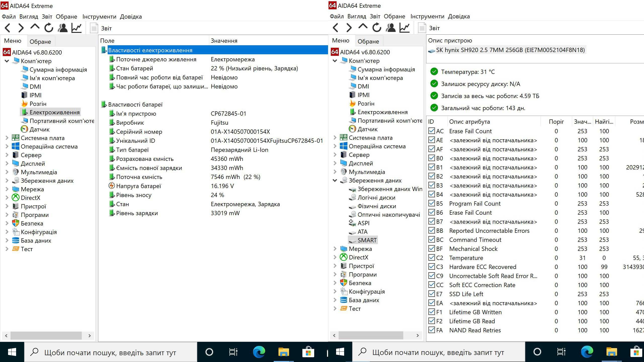Click left taskbar search field
Screen dimensions: 644x362
point(111,352)
